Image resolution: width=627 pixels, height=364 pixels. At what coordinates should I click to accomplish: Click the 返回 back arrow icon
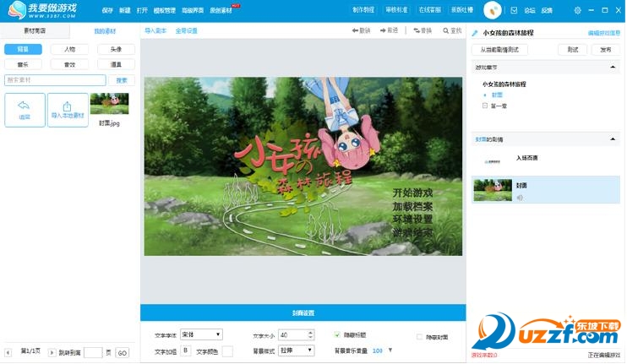[25, 106]
